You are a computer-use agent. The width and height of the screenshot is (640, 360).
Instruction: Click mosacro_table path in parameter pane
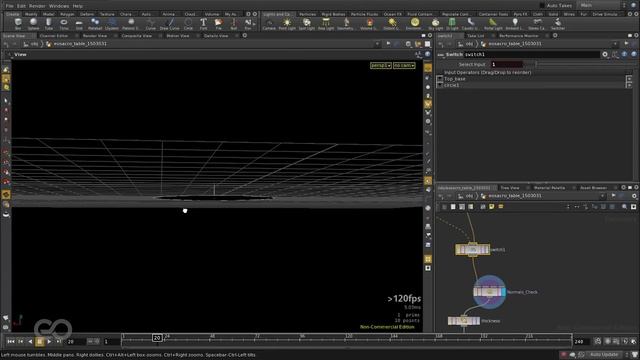coord(515,44)
